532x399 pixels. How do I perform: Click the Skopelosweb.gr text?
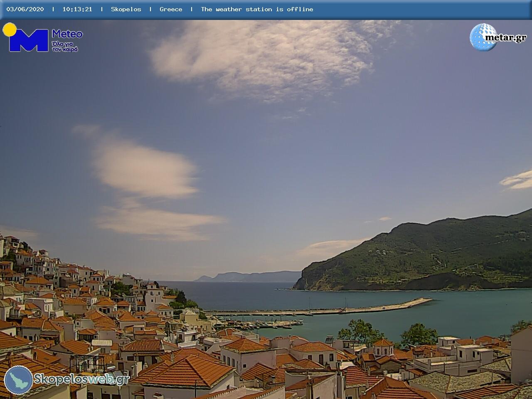(81, 379)
